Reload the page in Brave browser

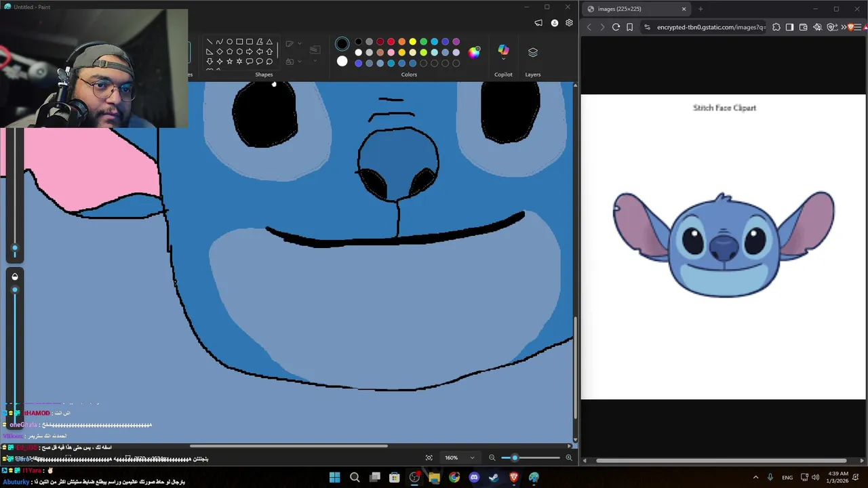pyautogui.click(x=616, y=27)
